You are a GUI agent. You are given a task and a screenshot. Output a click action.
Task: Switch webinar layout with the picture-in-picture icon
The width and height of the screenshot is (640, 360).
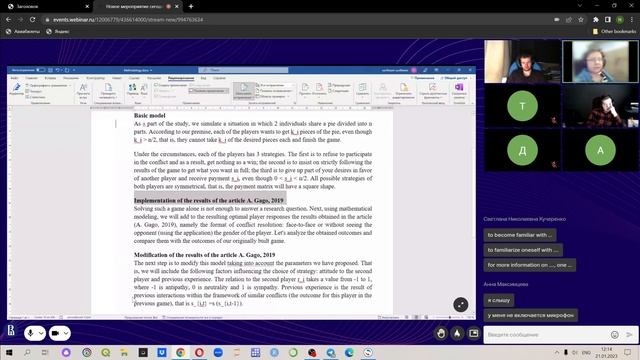coord(473,333)
